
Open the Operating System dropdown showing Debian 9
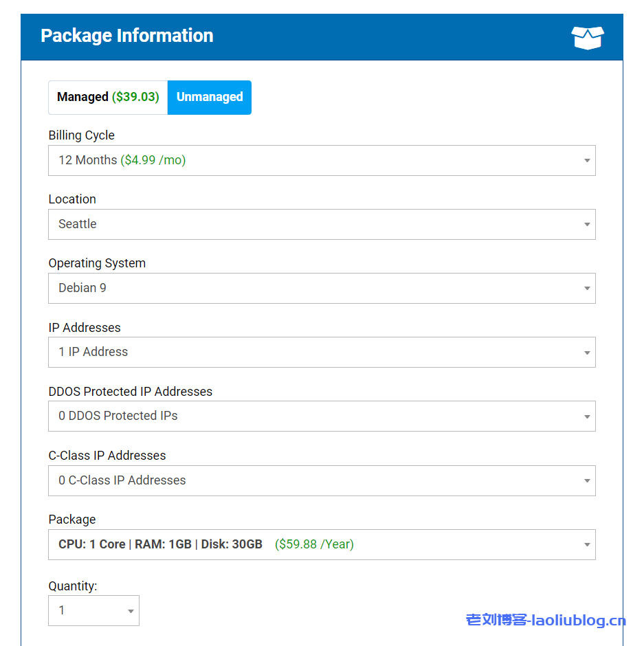pos(321,289)
